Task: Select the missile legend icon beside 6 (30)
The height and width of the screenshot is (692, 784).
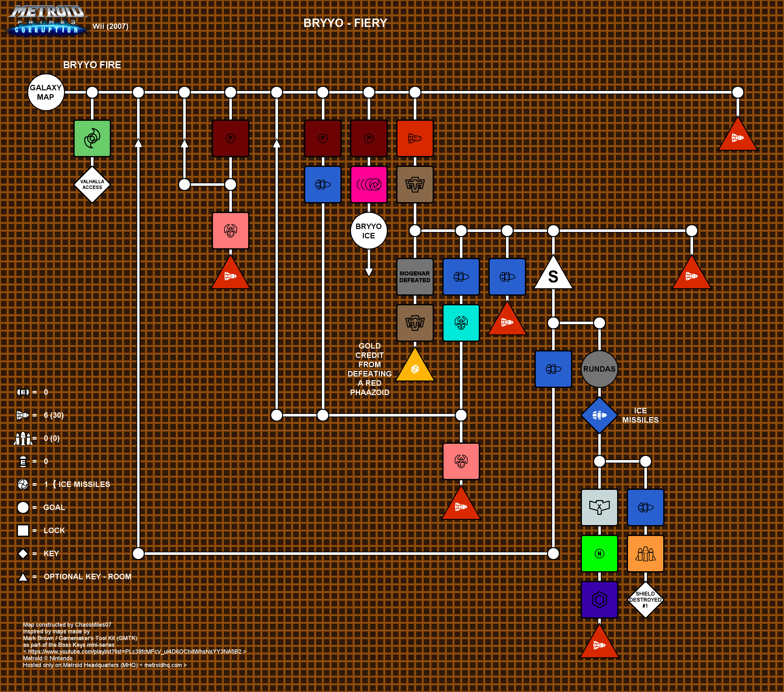Action: [x=23, y=415]
